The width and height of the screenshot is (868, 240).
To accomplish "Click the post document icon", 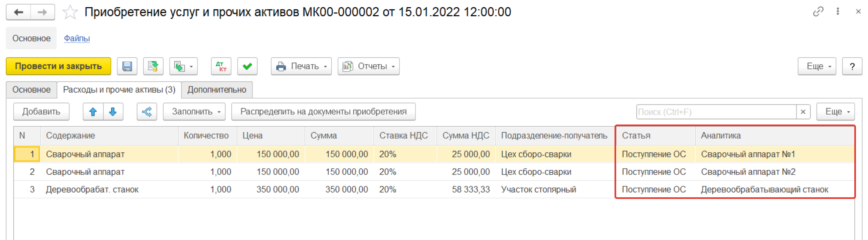I will coord(153,66).
